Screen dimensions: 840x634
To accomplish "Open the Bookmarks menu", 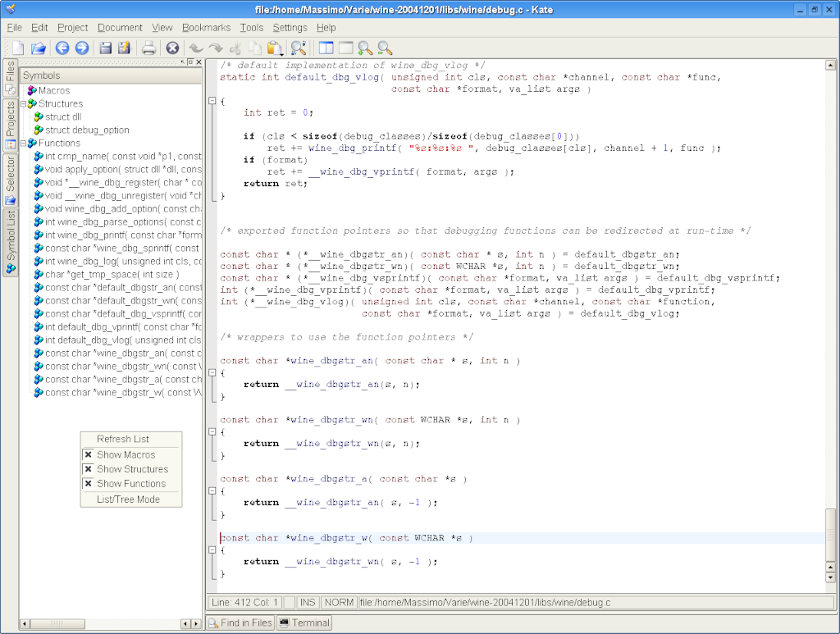I will tap(206, 27).
